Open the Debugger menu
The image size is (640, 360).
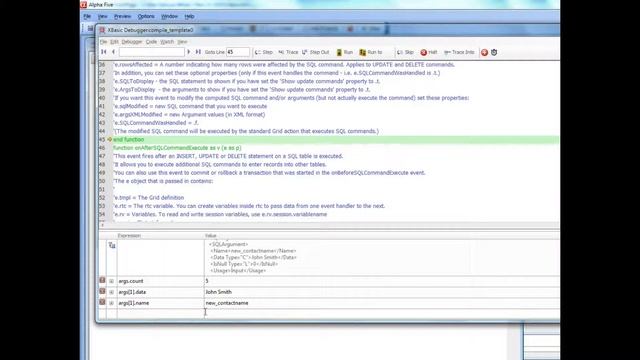pos(132,42)
